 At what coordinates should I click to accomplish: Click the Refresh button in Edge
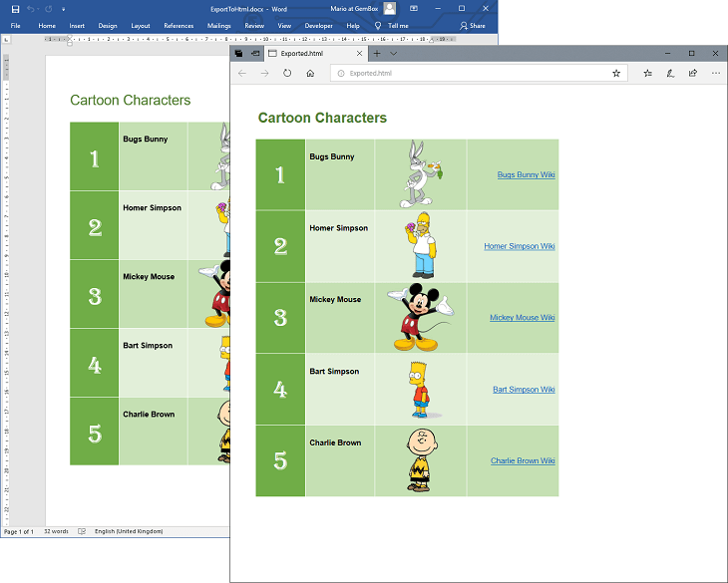point(287,73)
